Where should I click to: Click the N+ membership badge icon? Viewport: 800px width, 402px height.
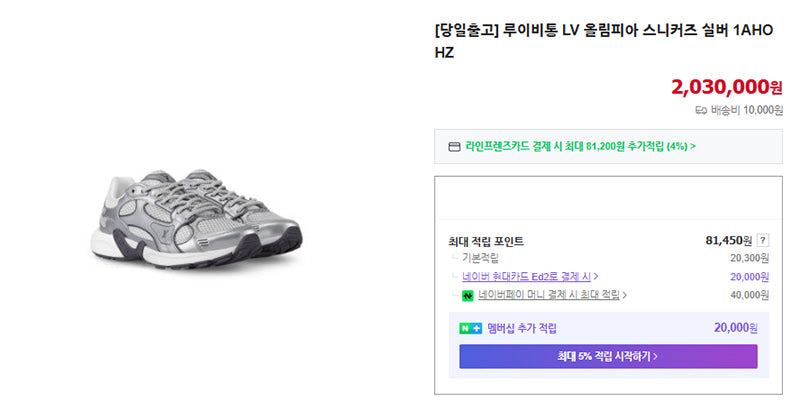[470, 329]
